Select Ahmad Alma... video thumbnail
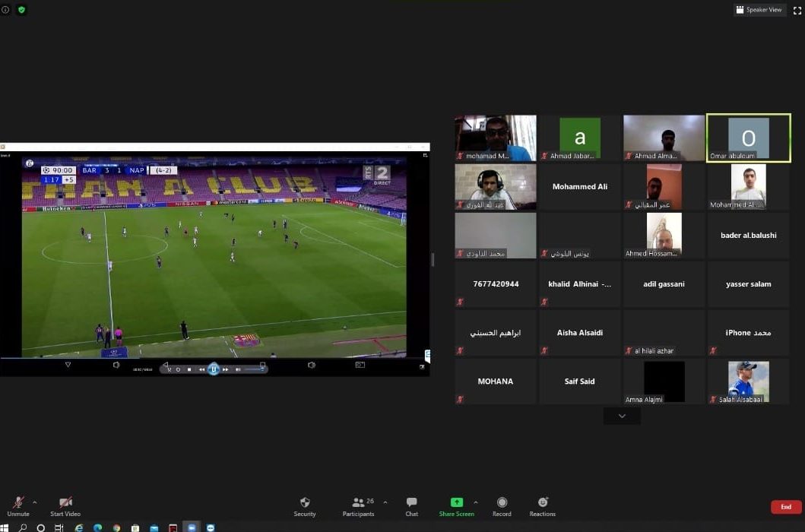The width and height of the screenshot is (805, 532). pos(664,138)
